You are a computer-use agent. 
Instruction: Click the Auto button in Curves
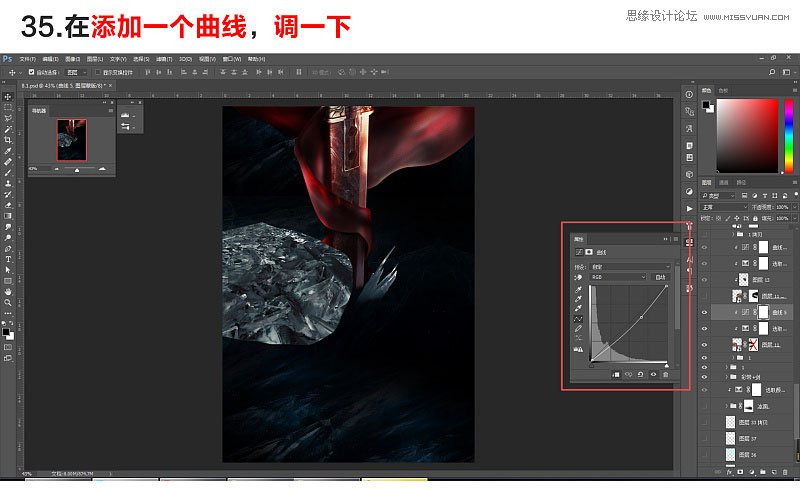[x=661, y=277]
